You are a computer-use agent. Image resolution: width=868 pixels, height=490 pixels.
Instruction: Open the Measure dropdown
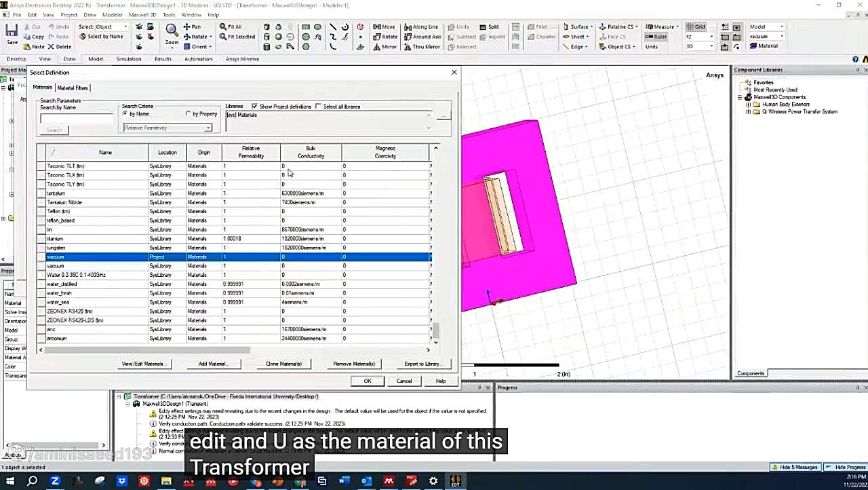coord(663,27)
